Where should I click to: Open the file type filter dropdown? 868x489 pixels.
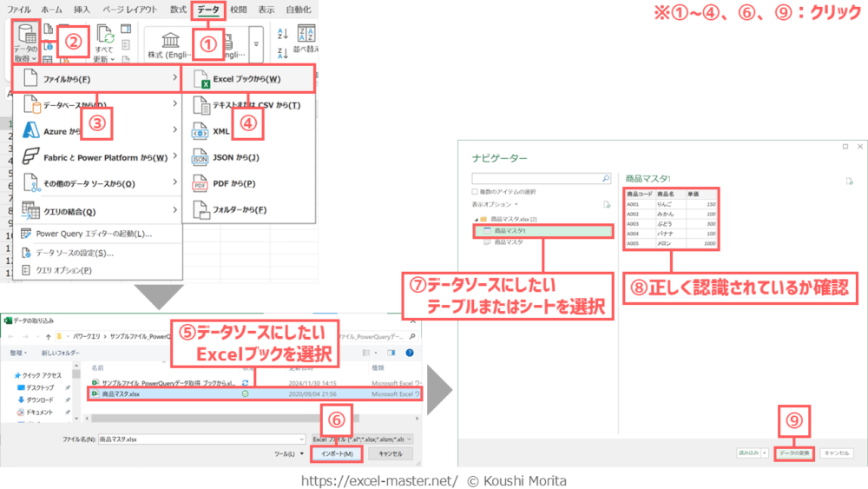click(409, 439)
